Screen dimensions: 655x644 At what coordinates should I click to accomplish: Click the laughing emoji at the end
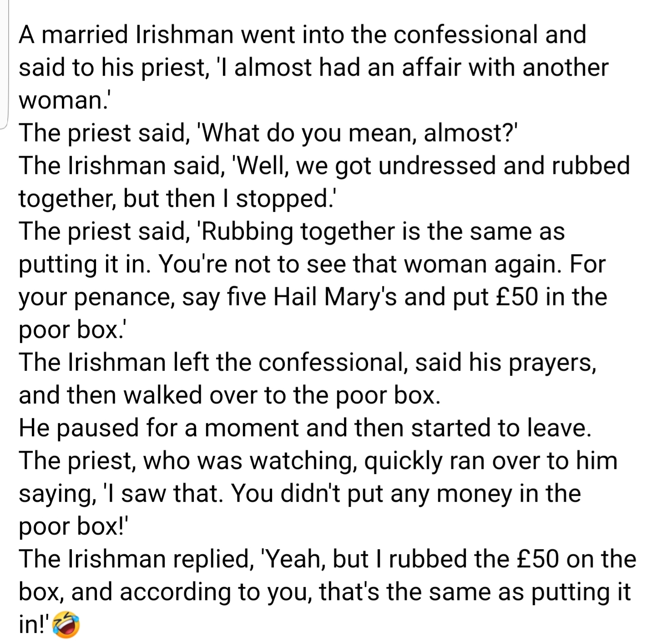[66, 625]
